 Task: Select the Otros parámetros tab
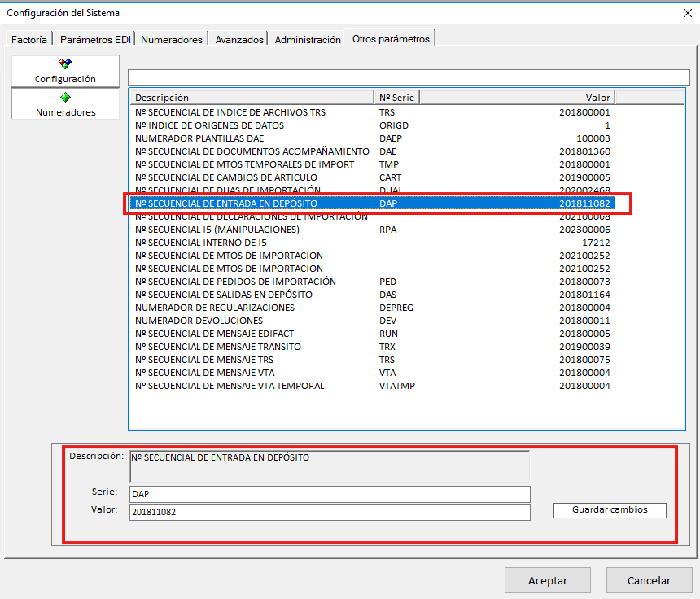click(391, 38)
